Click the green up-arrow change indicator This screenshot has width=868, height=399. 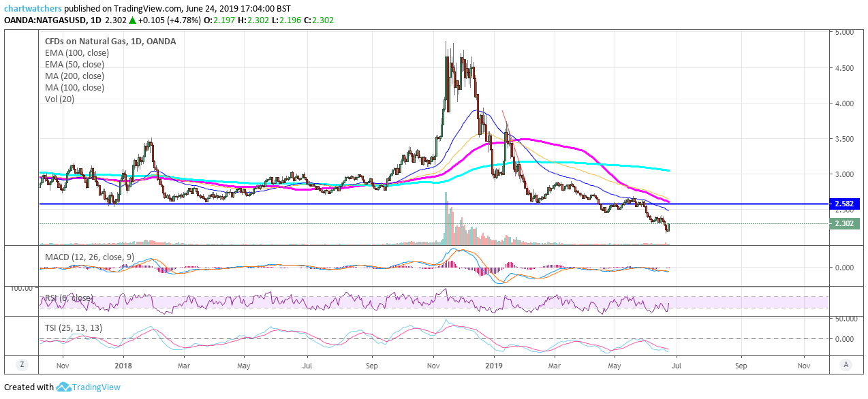click(x=133, y=20)
